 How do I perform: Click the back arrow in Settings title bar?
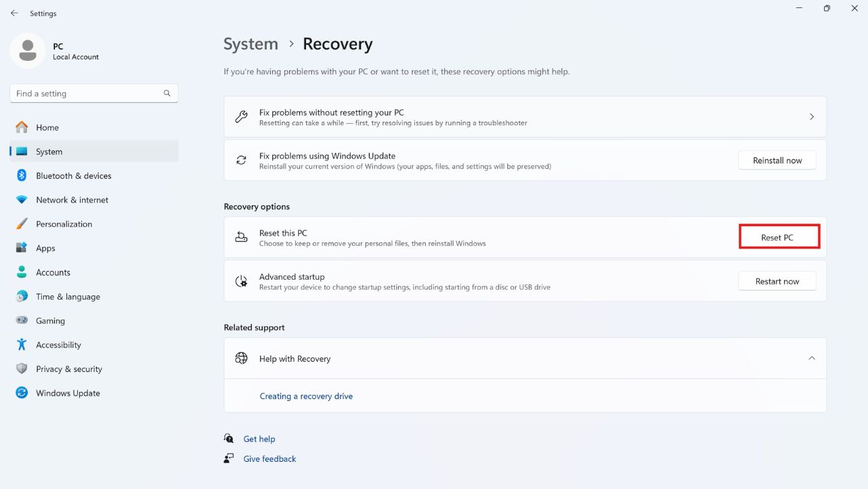pyautogui.click(x=14, y=13)
